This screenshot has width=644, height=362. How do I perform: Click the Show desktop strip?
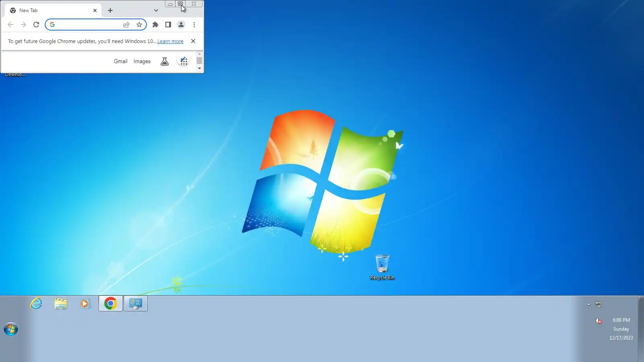(641, 329)
